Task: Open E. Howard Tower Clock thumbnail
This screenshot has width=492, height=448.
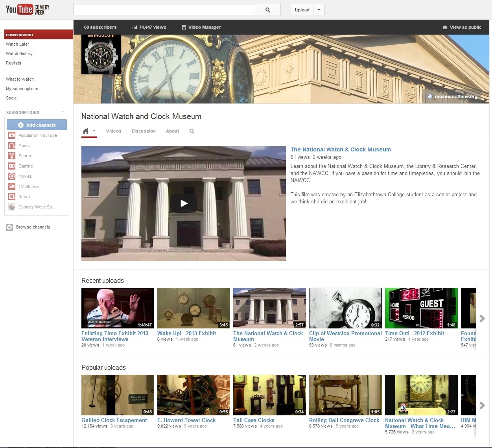Action: point(193,395)
